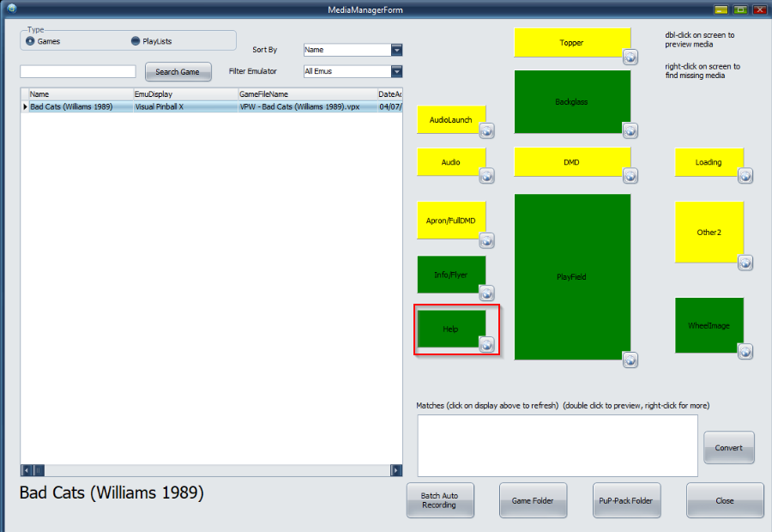Click the corner icon on Loading tile

click(x=745, y=176)
